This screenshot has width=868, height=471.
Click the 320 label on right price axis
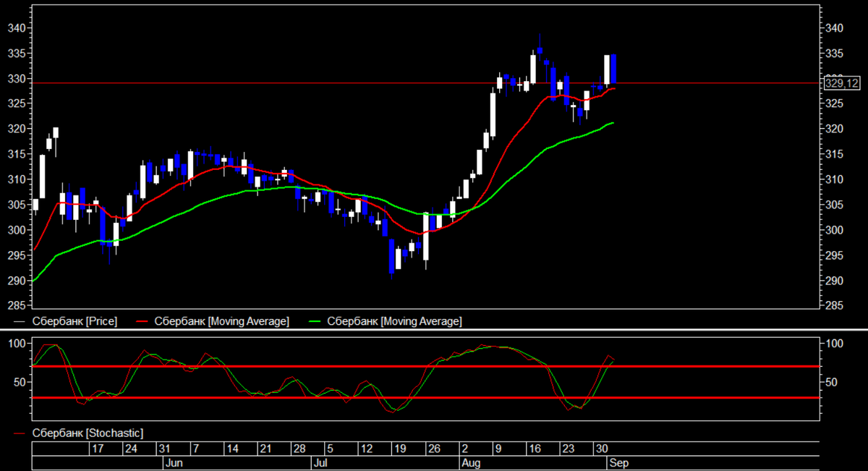pyautogui.click(x=835, y=130)
